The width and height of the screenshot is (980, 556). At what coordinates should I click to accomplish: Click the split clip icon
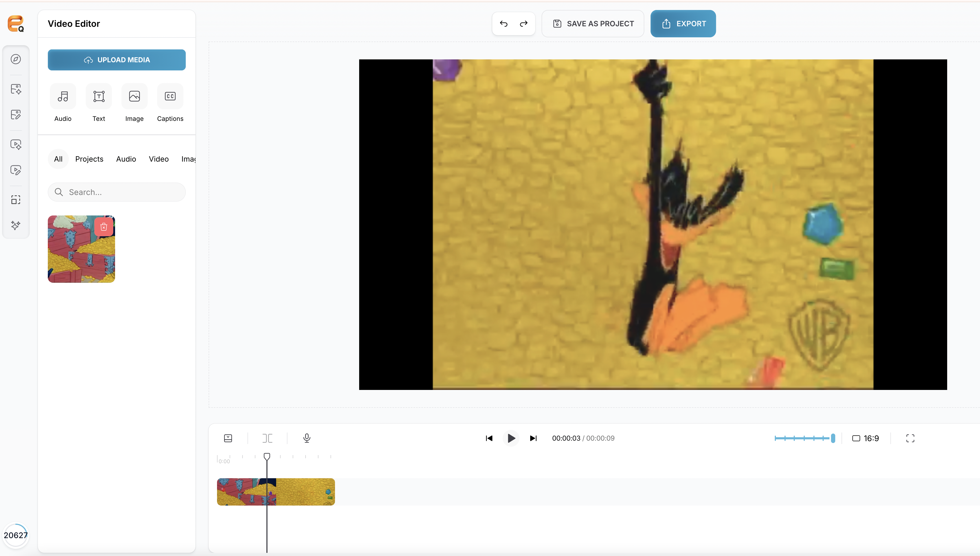point(267,438)
